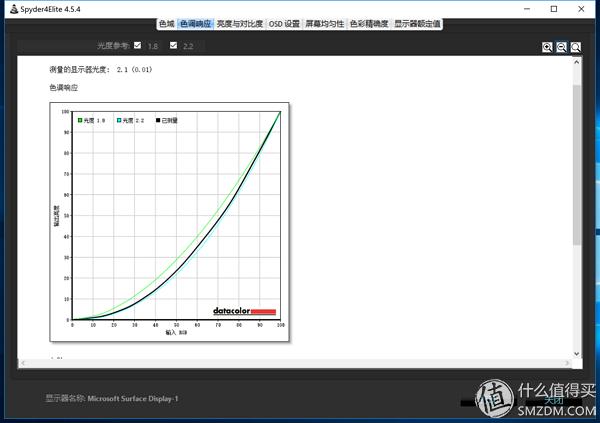Select the 显示器额定值 tab
This screenshot has height=423, width=600.
point(417,24)
